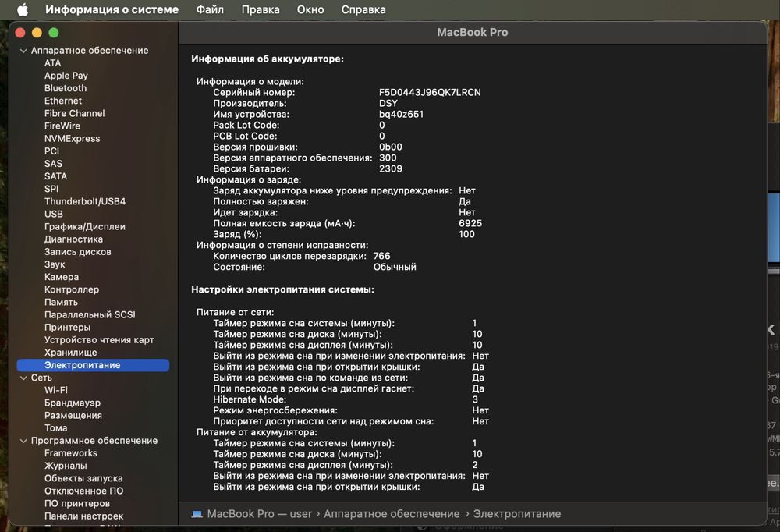The width and height of the screenshot is (780, 532).
Task: Select Звук in the sidebar
Action: pos(55,264)
